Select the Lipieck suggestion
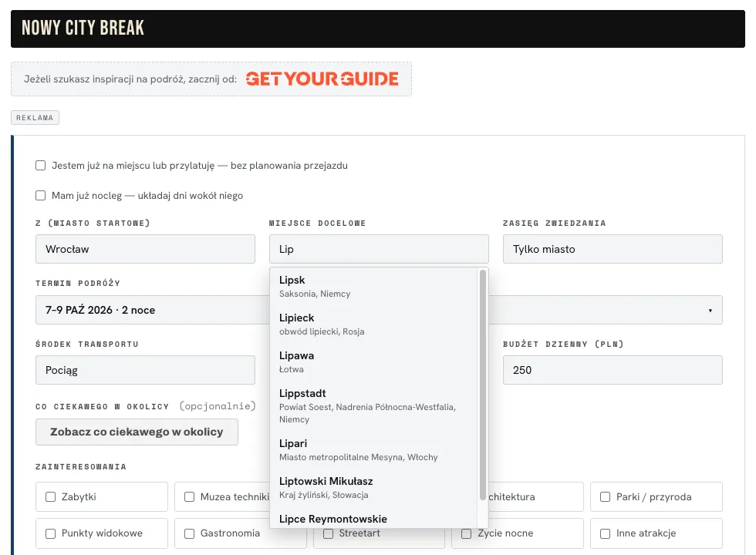This screenshot has width=756, height=555. 373,325
